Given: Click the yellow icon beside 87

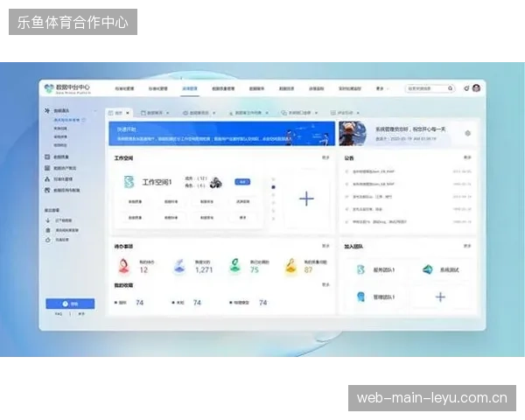Looking at the screenshot, I should 291,266.
